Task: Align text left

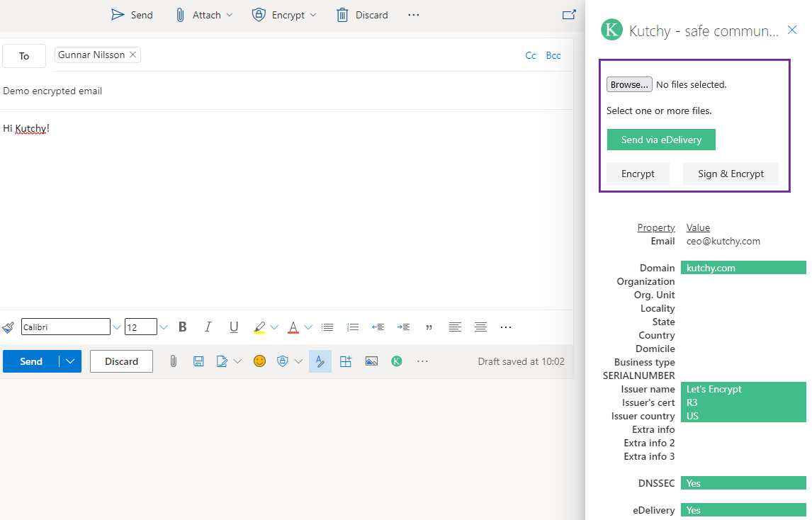Action: [455, 327]
